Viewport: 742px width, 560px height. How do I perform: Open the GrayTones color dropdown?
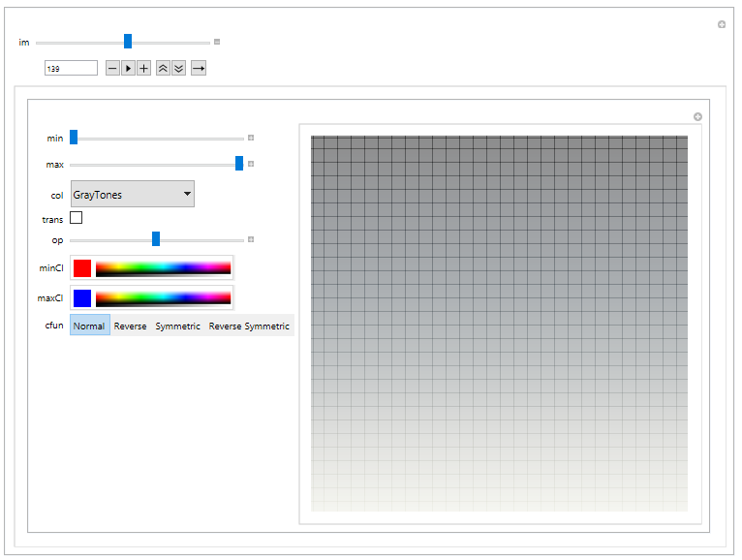coord(133,194)
